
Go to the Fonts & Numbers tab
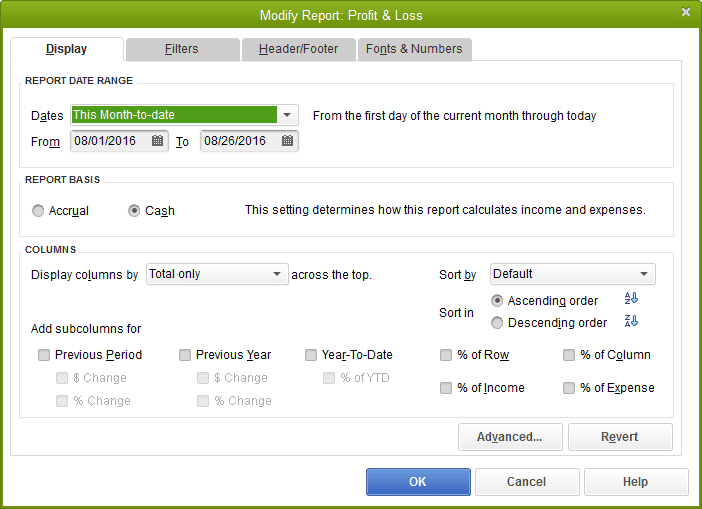click(414, 49)
